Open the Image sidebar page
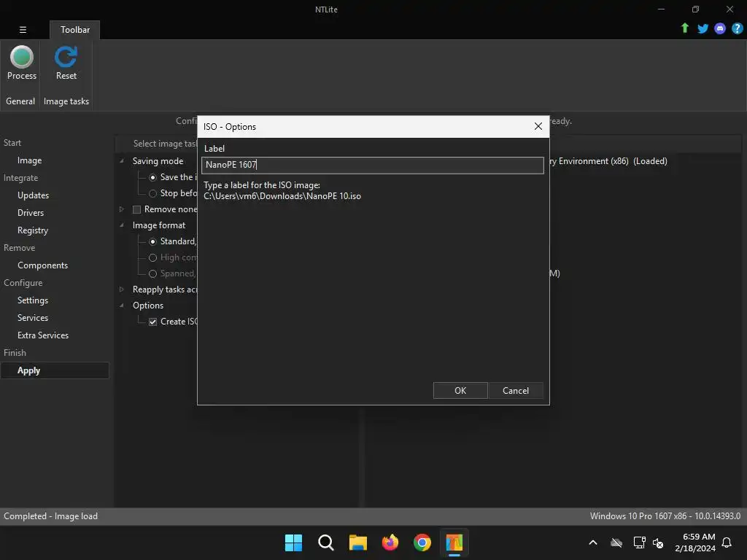Image resolution: width=747 pixels, height=560 pixels. [29, 160]
